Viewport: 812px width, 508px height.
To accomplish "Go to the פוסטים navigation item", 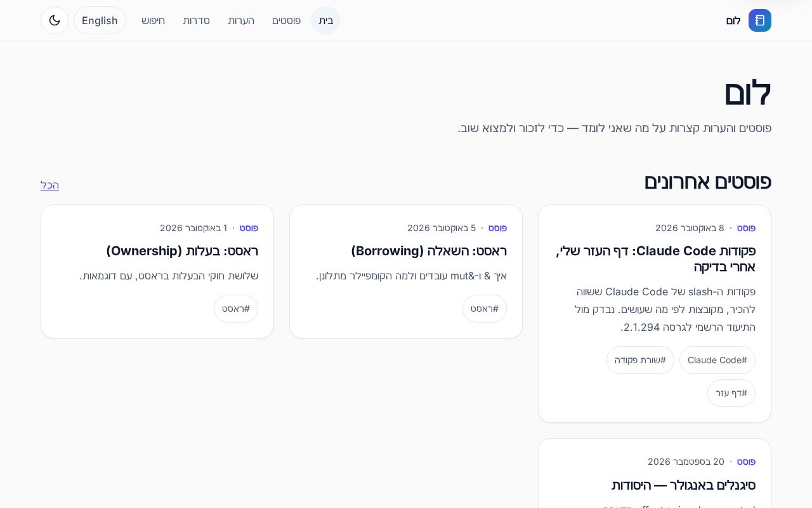I will (287, 20).
